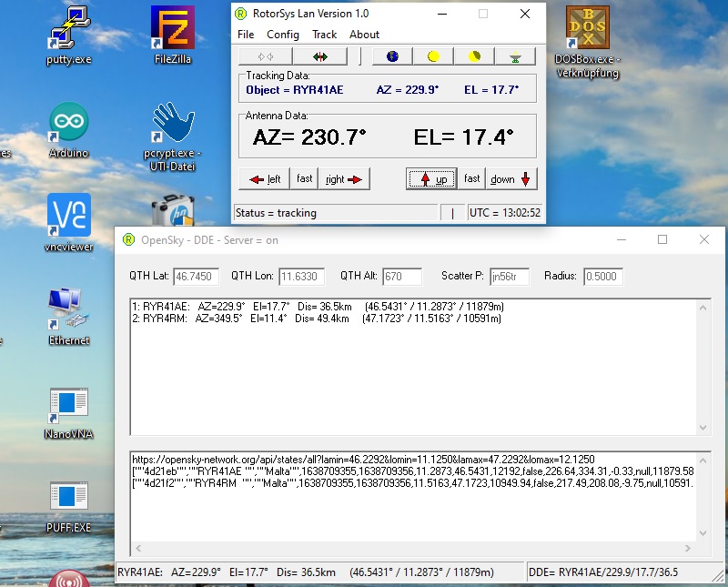Open the Config menu

(283, 35)
